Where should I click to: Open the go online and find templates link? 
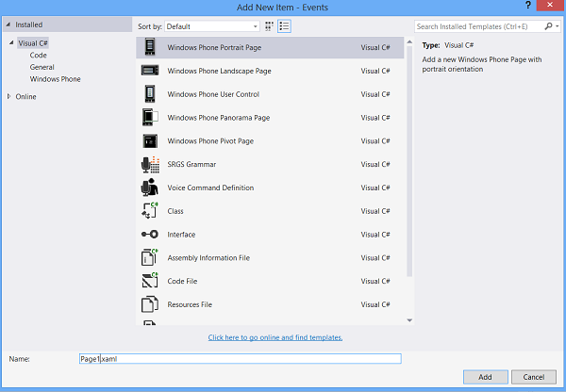coord(275,337)
